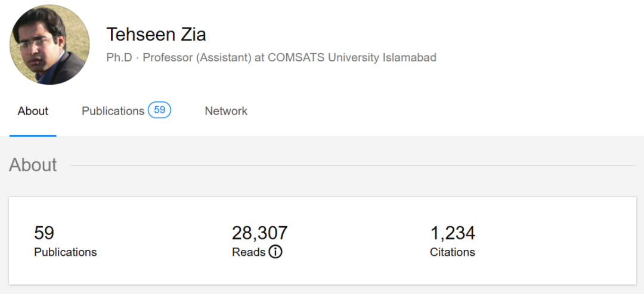Click the 59 count badge on Publications tab
This screenshot has height=294, width=644.
pyautogui.click(x=159, y=110)
